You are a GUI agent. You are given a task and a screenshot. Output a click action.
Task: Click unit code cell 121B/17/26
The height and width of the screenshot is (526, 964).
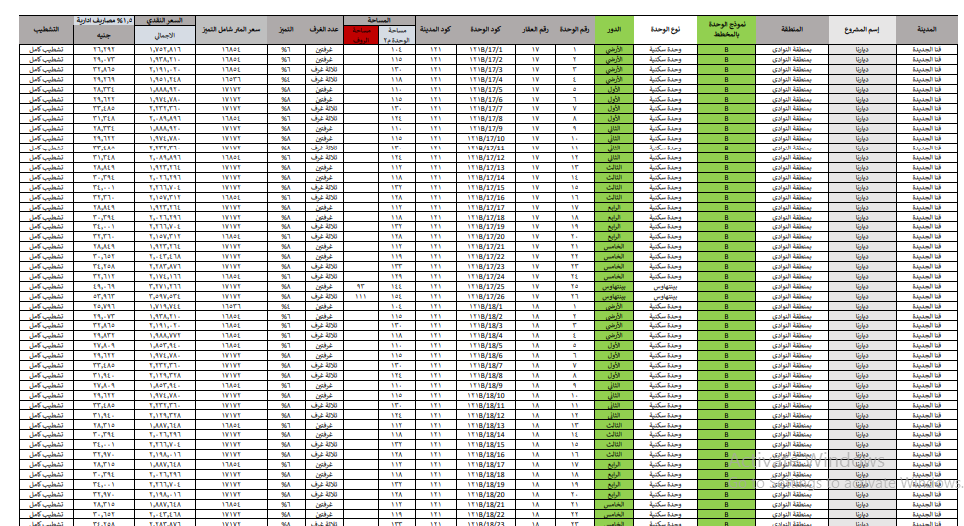tap(485, 296)
